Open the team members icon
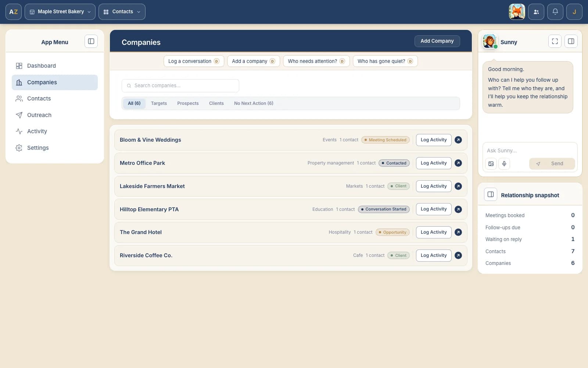Viewport: 588px width, 368px height. tap(536, 12)
